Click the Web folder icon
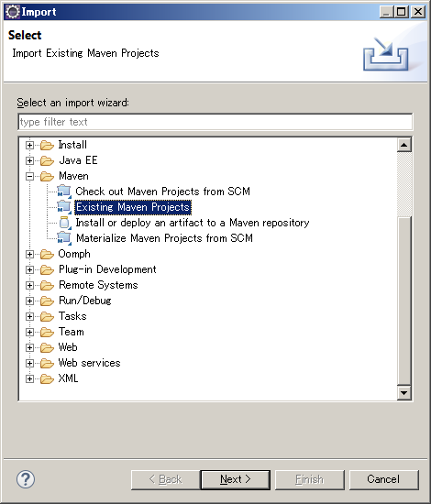Screen dimensions: 431x504 [47, 348]
